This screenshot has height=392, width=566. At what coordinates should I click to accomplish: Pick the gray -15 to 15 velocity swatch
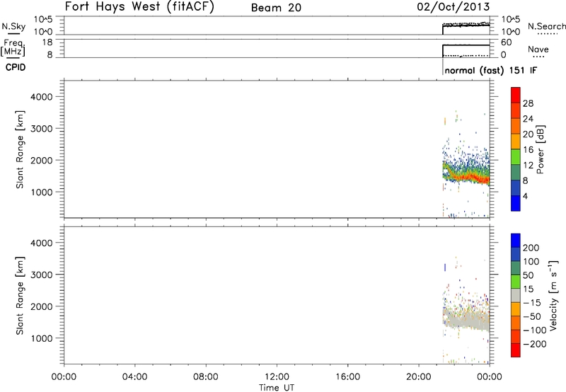[x=516, y=295]
